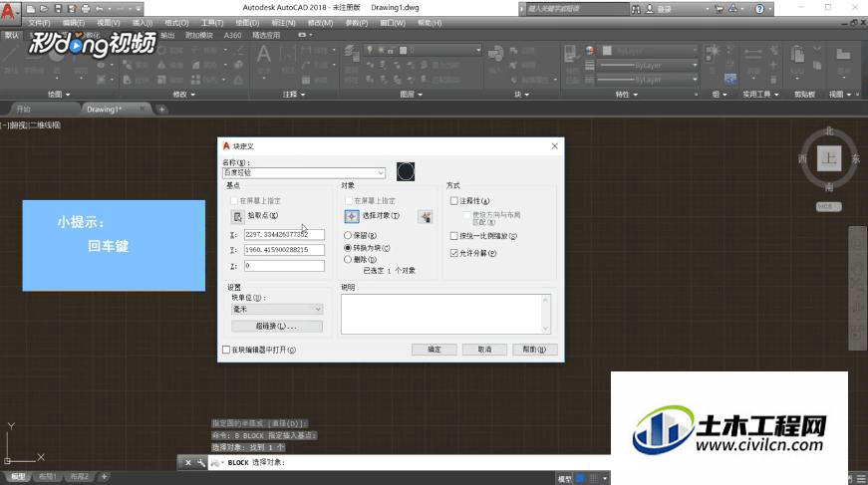Expand the 图层 (Layers) ribbon panel

tap(411, 95)
